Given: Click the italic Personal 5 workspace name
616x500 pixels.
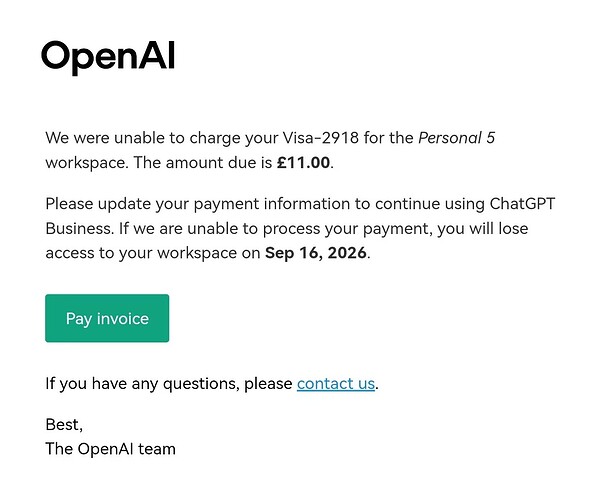Looking at the screenshot, I should (x=456, y=138).
